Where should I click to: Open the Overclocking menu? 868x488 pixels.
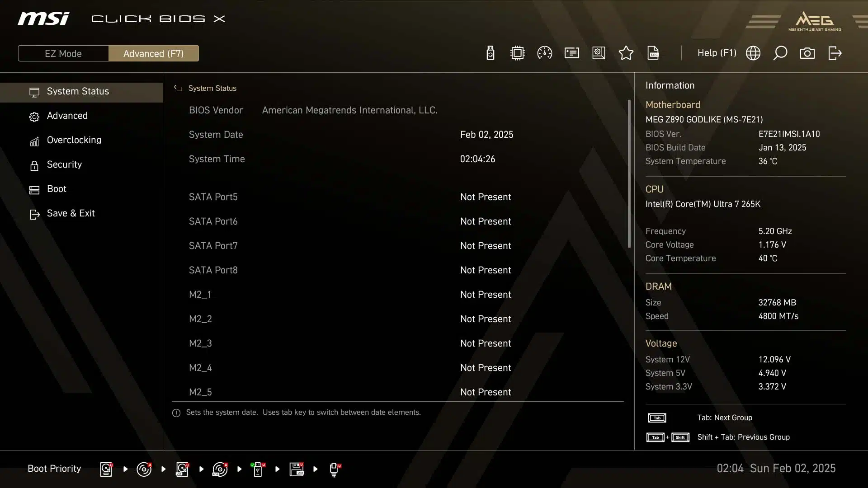click(x=81, y=141)
